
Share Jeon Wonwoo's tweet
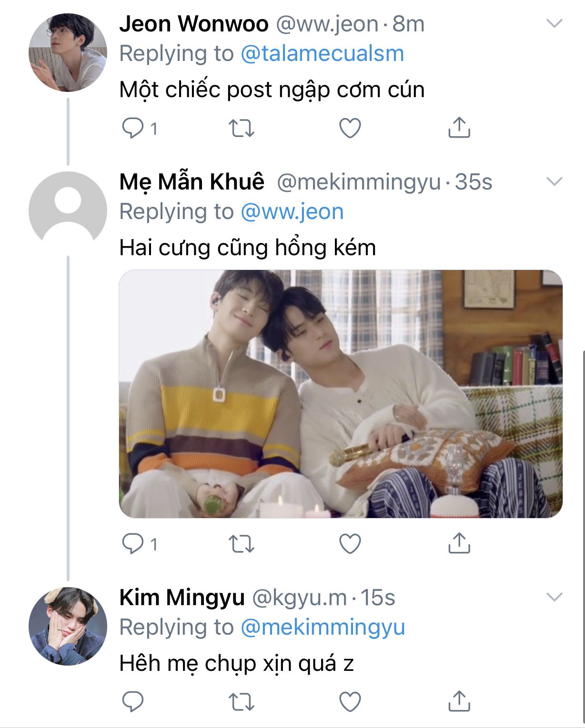point(459,128)
